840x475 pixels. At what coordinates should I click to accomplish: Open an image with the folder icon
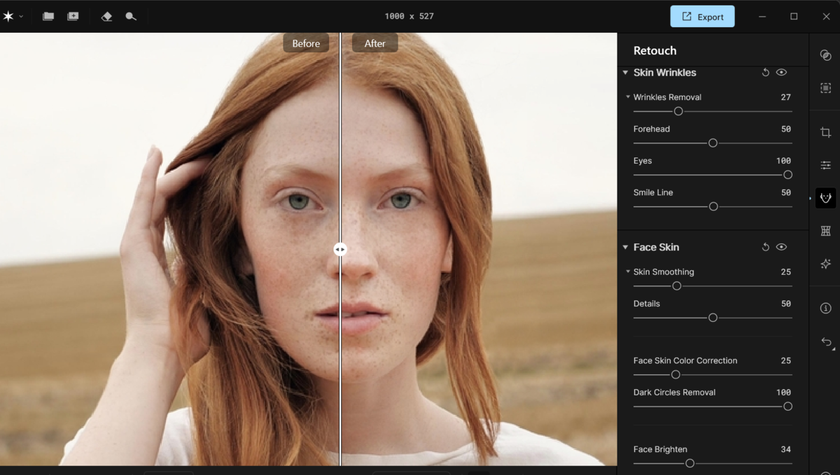[x=48, y=16]
